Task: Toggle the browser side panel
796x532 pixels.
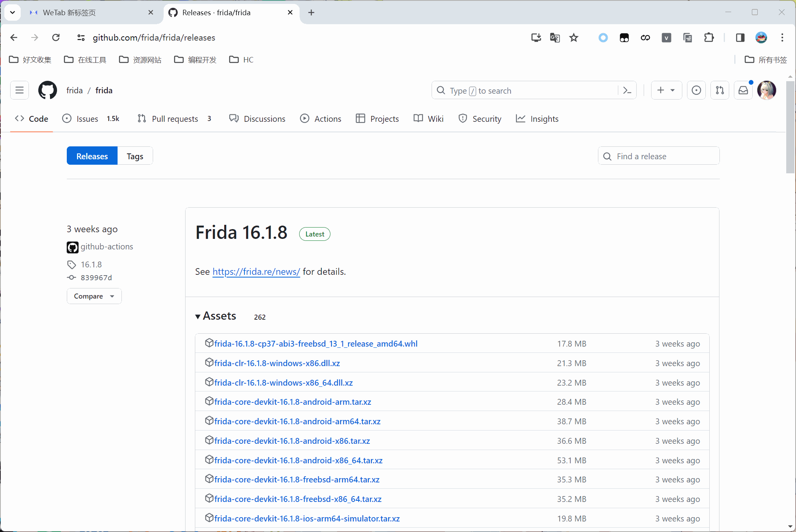Action: 740,37
